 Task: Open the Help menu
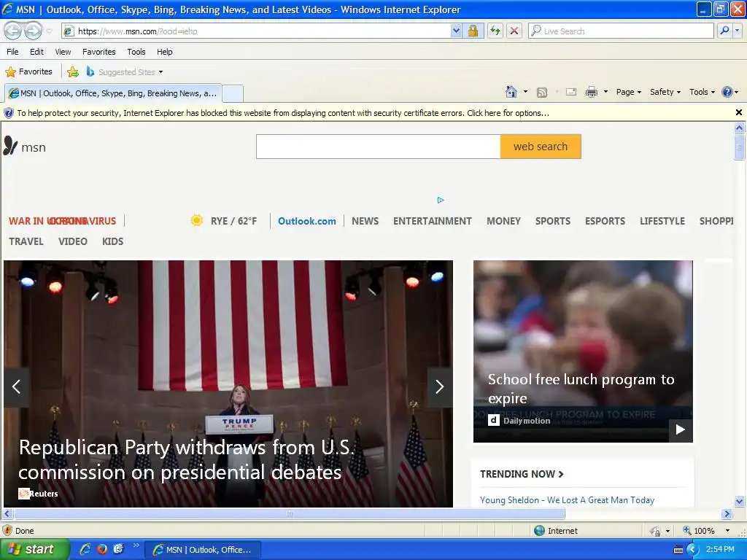(x=165, y=52)
